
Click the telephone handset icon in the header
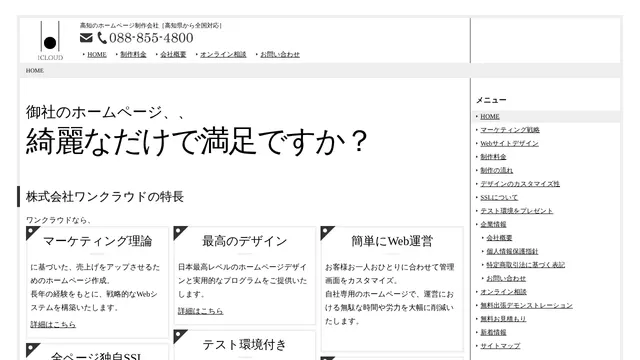(102, 38)
